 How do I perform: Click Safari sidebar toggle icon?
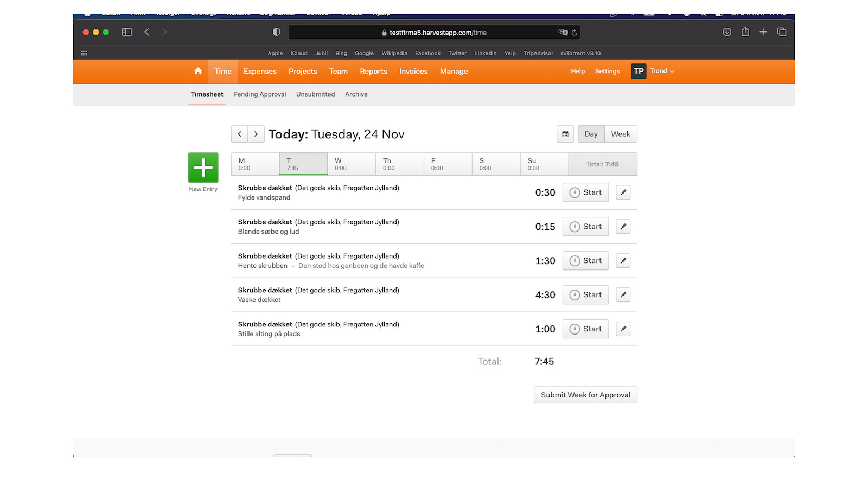point(126,32)
